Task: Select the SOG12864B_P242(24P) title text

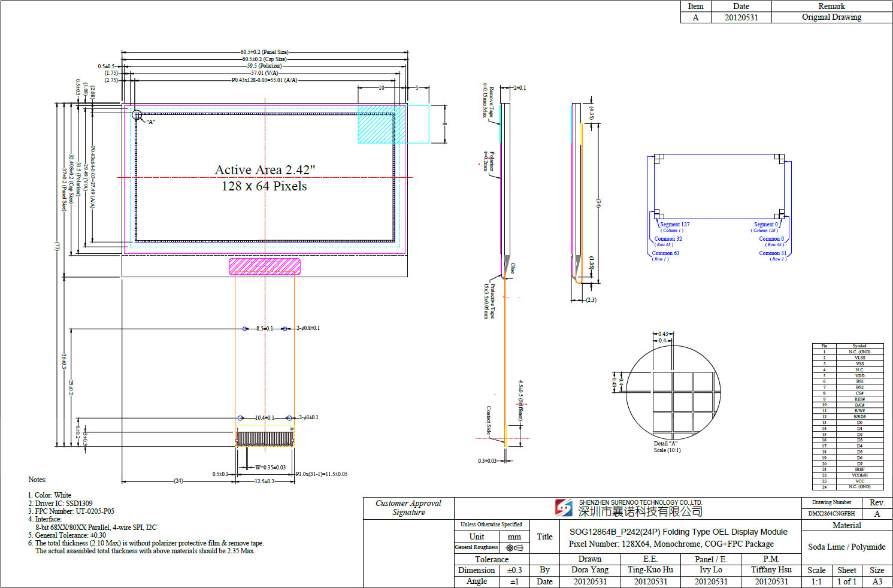Action: point(678,532)
